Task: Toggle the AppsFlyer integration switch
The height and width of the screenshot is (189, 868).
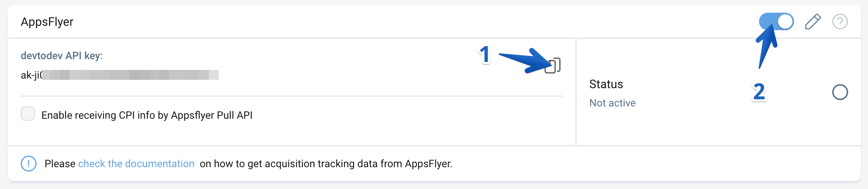Action: click(x=776, y=21)
